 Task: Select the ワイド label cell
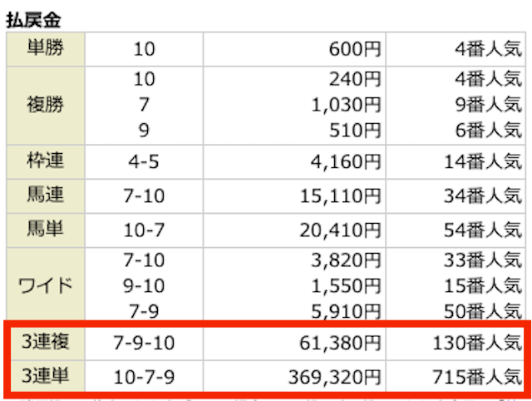click(x=46, y=285)
